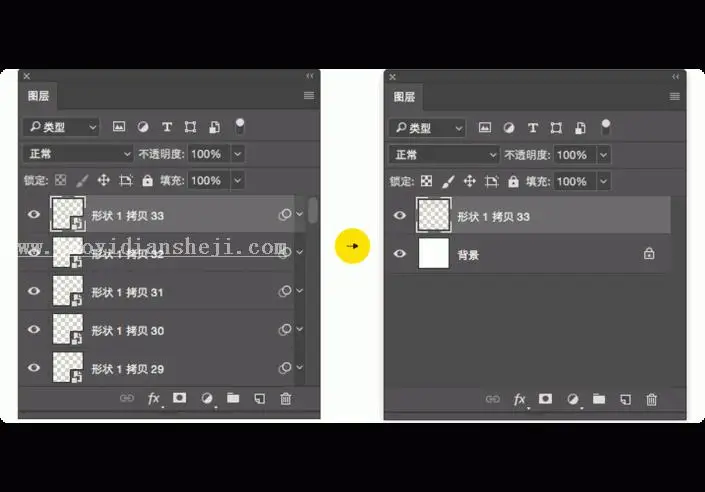The height and width of the screenshot is (492, 705).
Task: Click 填充 value field in right panel
Action: (x=575, y=182)
